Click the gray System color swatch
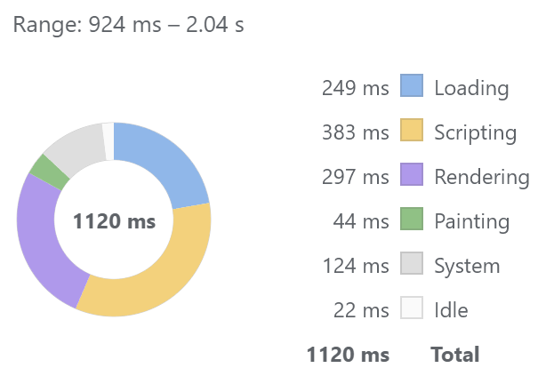The width and height of the screenshot is (546, 392). click(x=412, y=263)
